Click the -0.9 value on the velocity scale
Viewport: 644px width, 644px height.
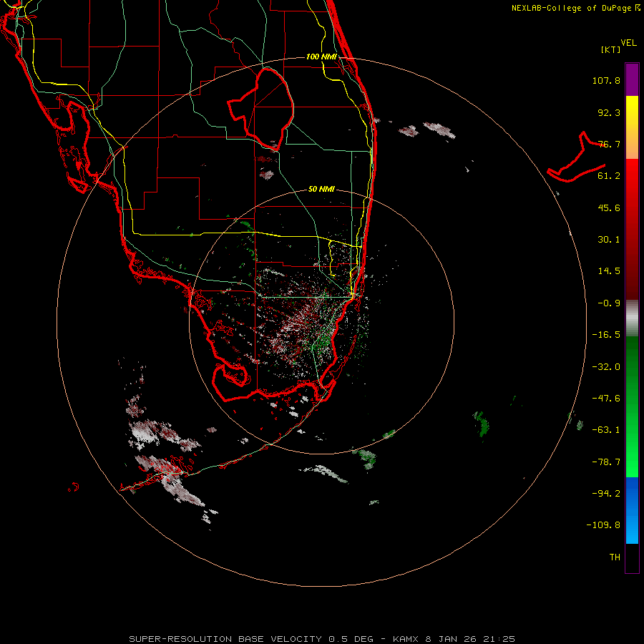609,303
